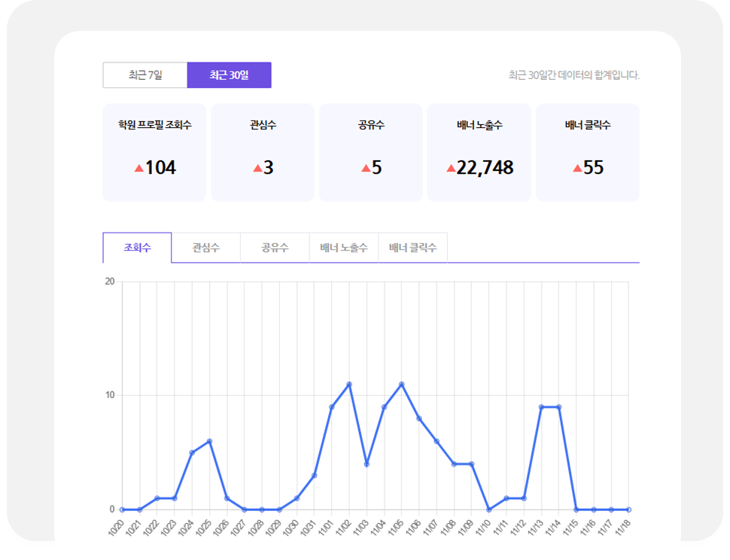730x560 pixels.
Task: Select the chart marker at 11/05
Action: (x=401, y=384)
